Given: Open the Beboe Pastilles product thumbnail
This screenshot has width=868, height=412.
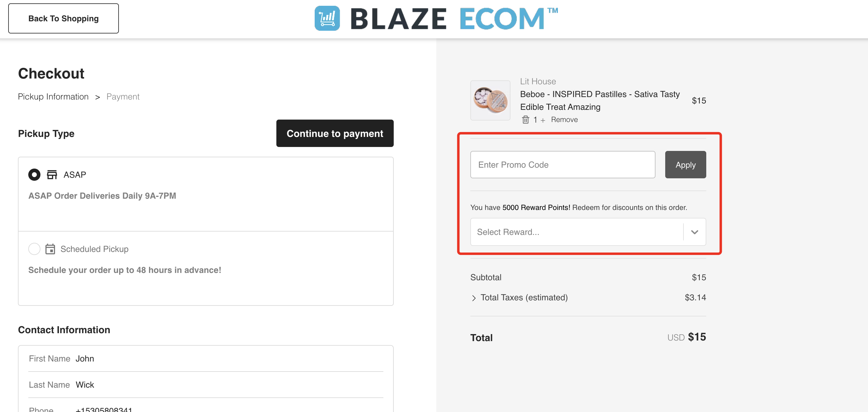Looking at the screenshot, I should (x=490, y=100).
